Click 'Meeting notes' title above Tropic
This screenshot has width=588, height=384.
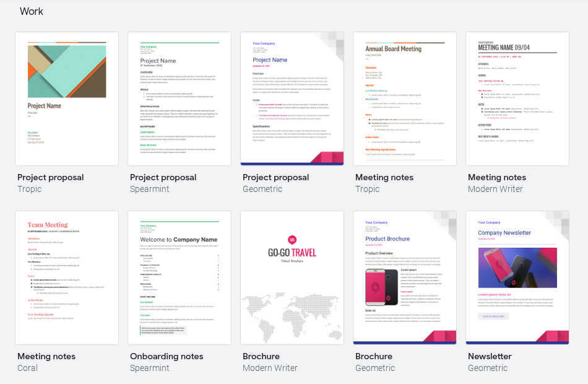coord(384,177)
